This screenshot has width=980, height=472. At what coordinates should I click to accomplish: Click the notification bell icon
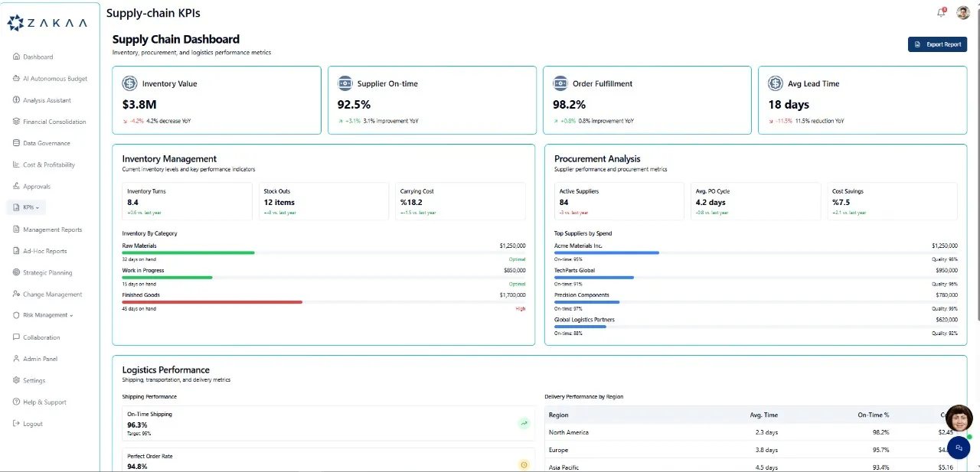coord(941,12)
